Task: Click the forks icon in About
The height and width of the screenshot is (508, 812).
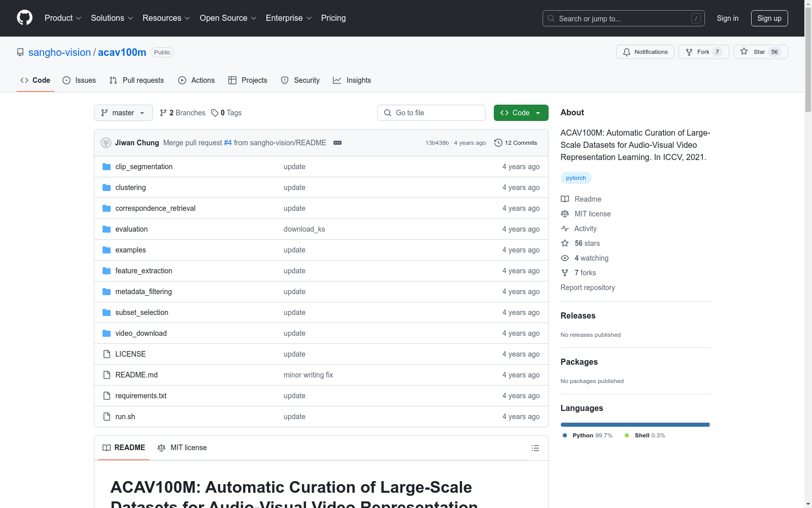Action: [565, 273]
